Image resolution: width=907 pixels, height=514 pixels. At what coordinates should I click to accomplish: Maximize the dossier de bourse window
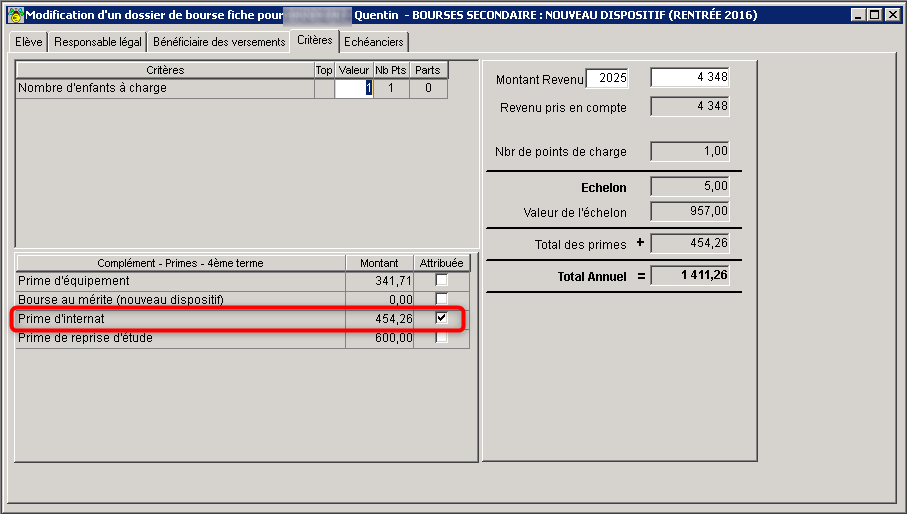875,15
